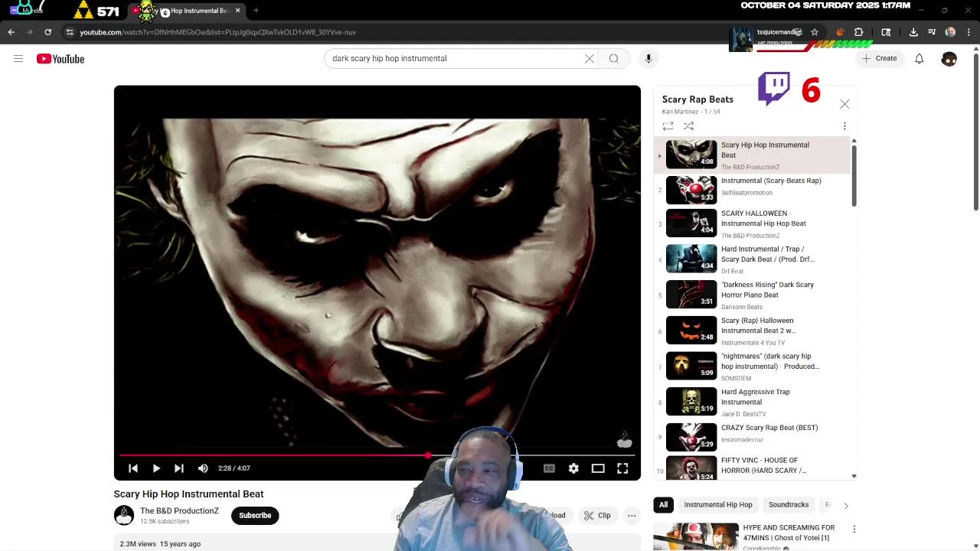980x551 pixels.
Task: Click the browser address bar URL
Action: coord(217,32)
